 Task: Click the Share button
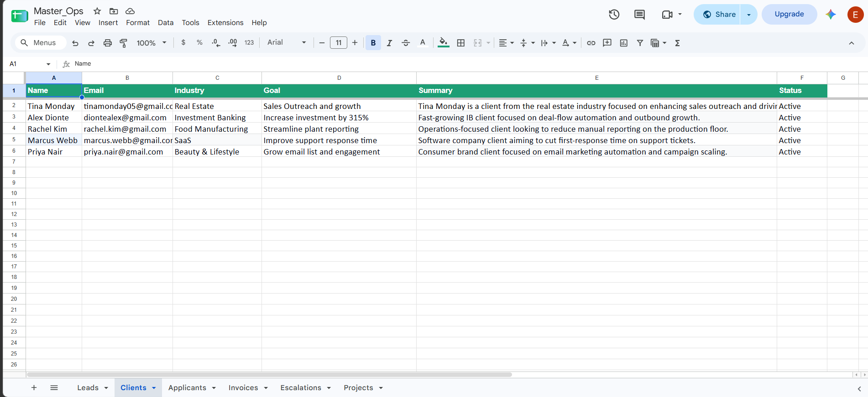[717, 15]
